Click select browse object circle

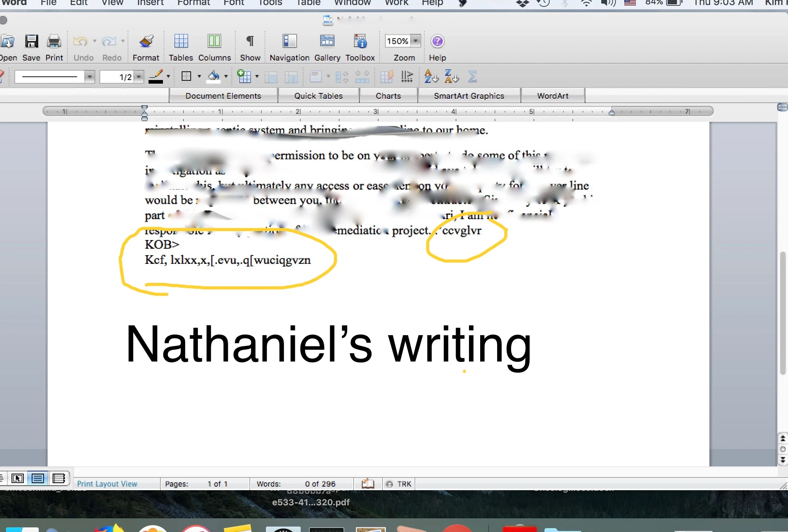coord(783,449)
